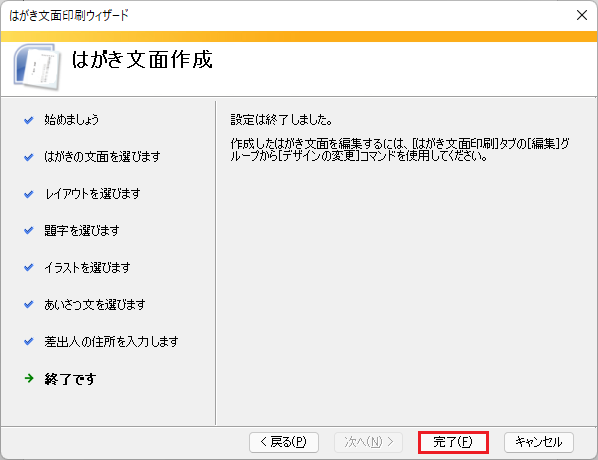
Task: Click the checkmark next to イラストを選びます
Action: point(29,268)
